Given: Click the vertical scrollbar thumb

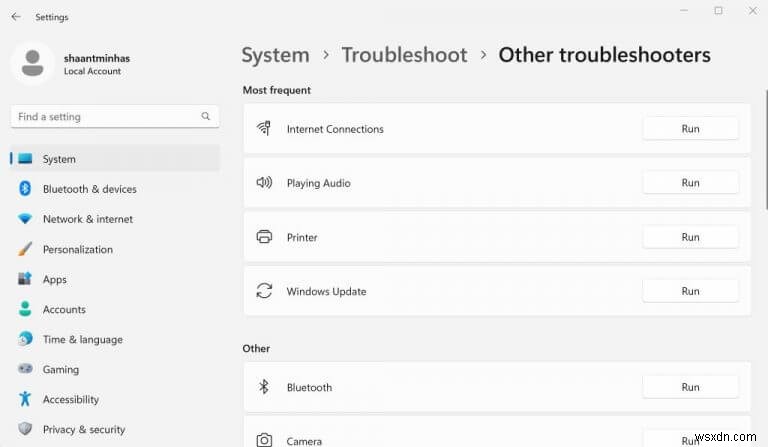Looking at the screenshot, I should pyautogui.click(x=766, y=150).
